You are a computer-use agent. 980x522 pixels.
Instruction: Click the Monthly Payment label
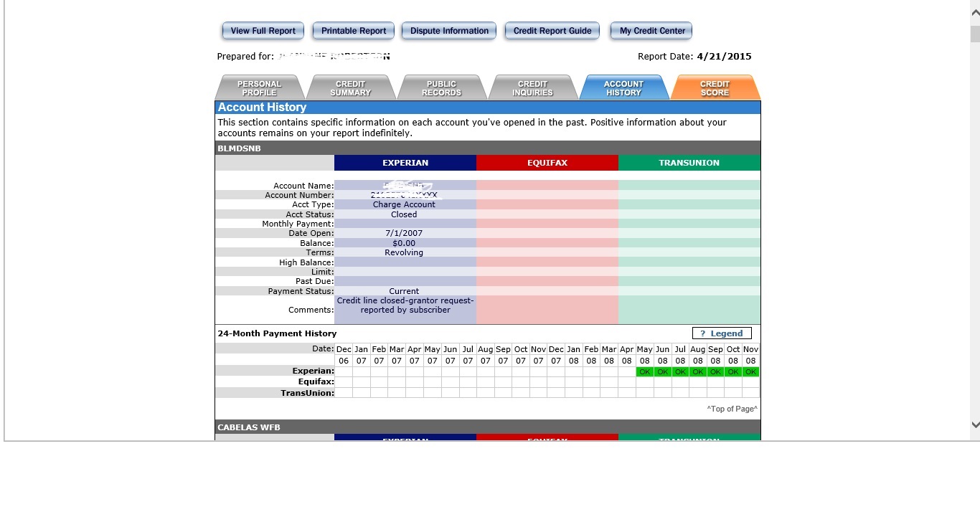coord(298,224)
